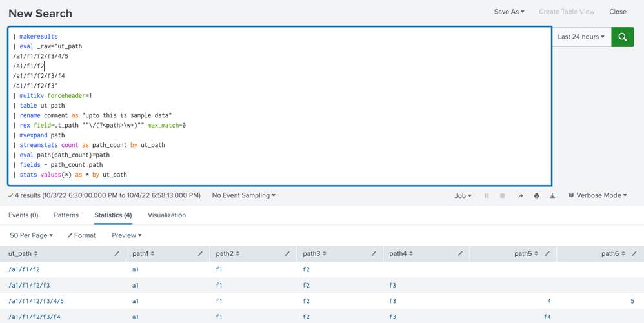Click the Close link
This screenshot has width=644, height=323.
[618, 12]
